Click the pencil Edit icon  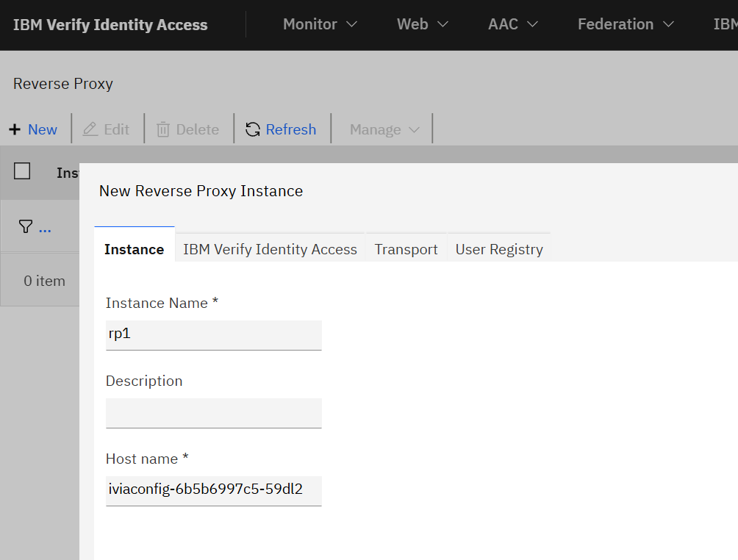point(90,129)
